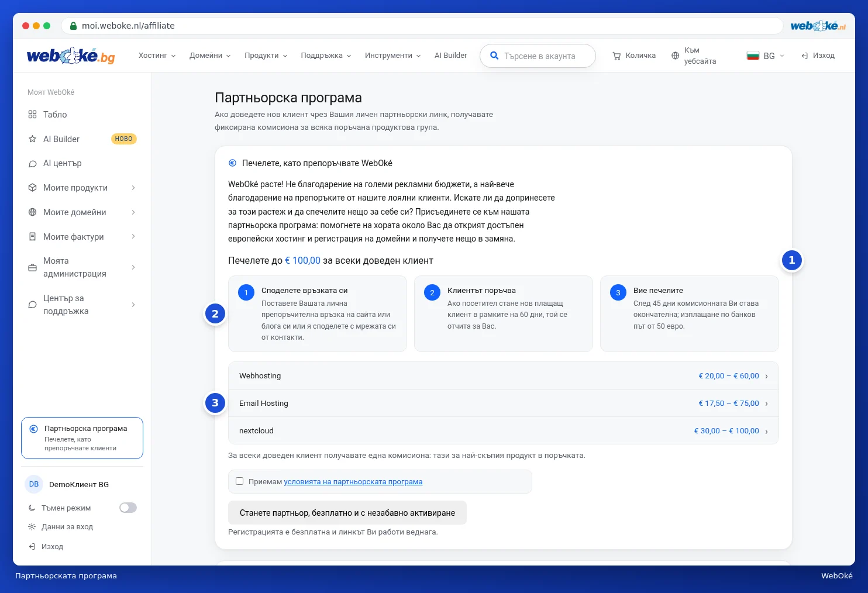Click Станете партньор activation button

tap(347, 513)
